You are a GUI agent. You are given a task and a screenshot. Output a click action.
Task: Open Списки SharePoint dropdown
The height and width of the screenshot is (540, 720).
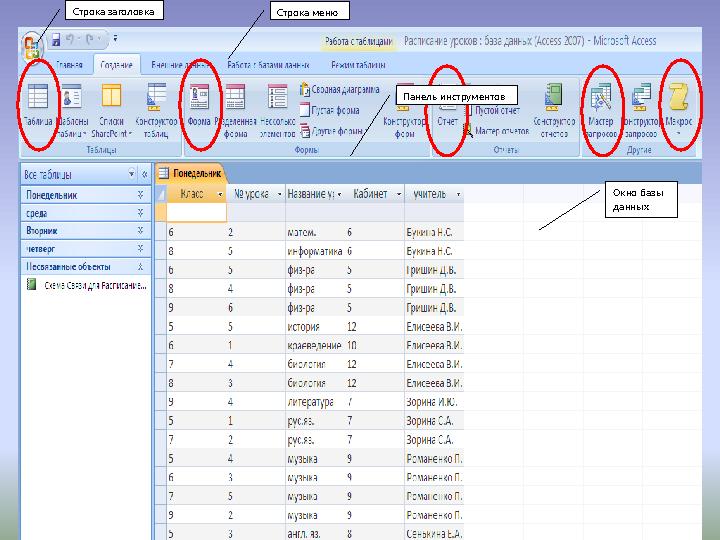click(x=111, y=110)
